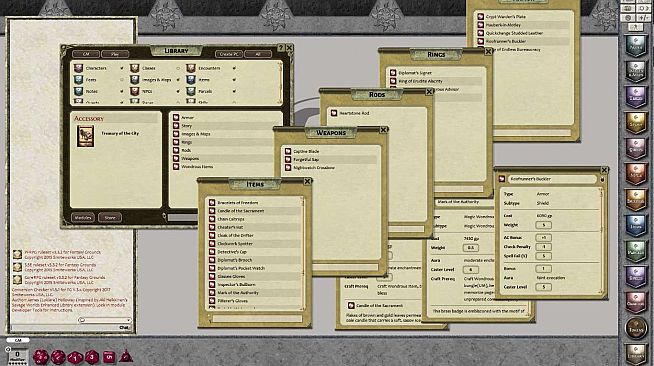Screen dimensions: 654x366
Task: Open Heartstone Rod link icon
Action: (334, 113)
